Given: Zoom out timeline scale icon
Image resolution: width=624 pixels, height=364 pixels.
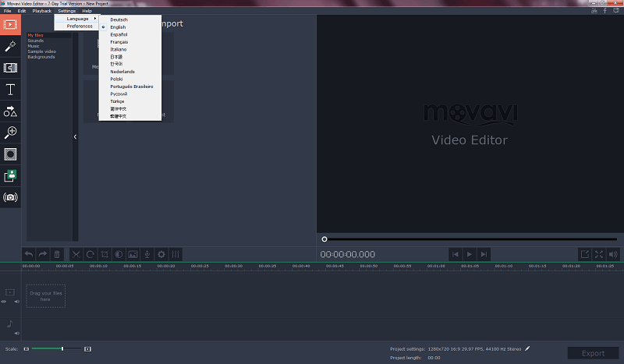Looking at the screenshot, I should pos(27,349).
